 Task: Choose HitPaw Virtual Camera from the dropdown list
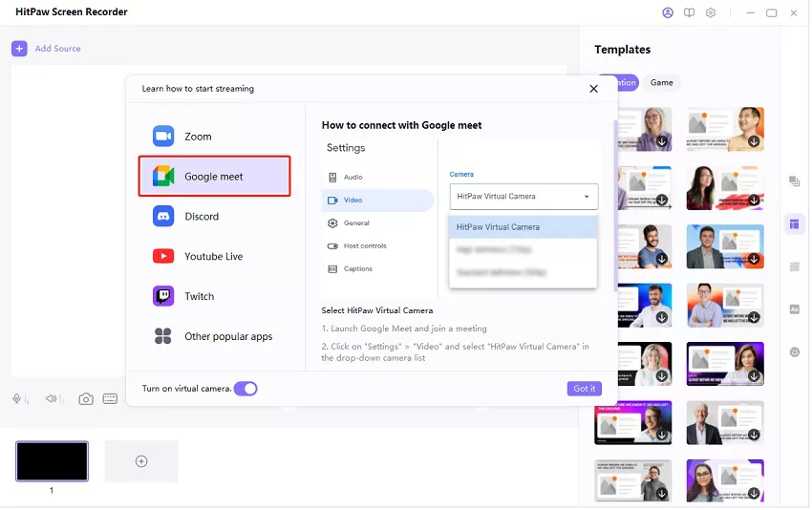pos(524,226)
